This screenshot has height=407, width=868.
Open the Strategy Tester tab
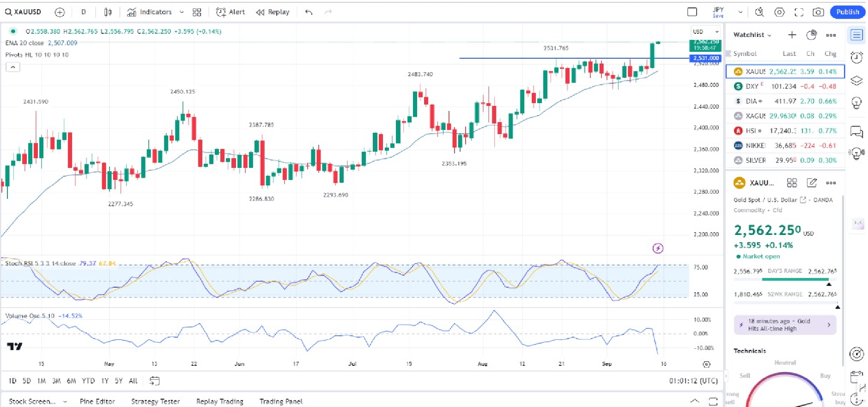pyautogui.click(x=155, y=401)
